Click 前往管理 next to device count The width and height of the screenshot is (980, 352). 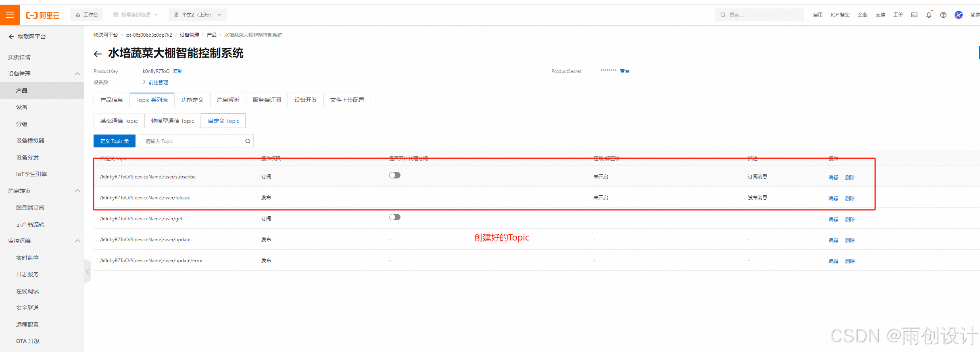pos(158,83)
